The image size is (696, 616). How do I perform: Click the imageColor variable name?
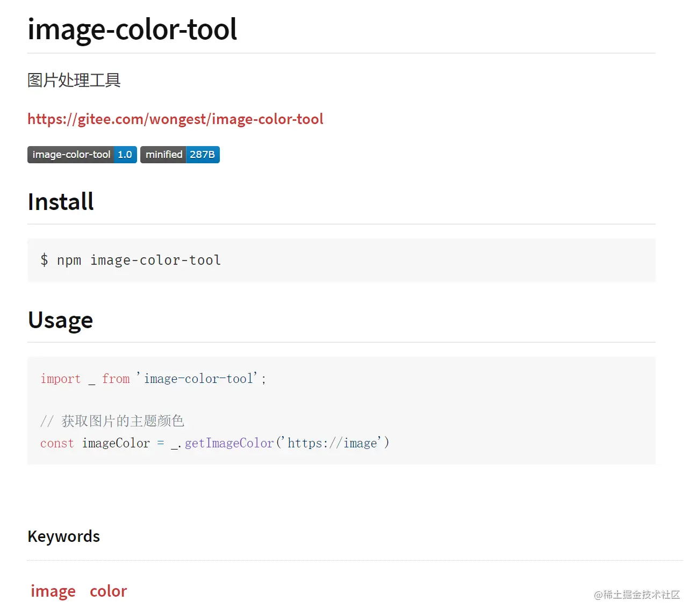[116, 444]
